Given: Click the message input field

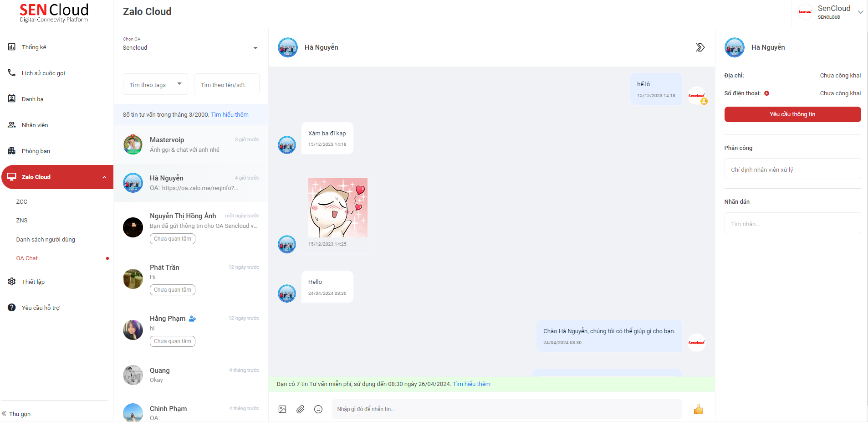Looking at the screenshot, I should [506, 409].
